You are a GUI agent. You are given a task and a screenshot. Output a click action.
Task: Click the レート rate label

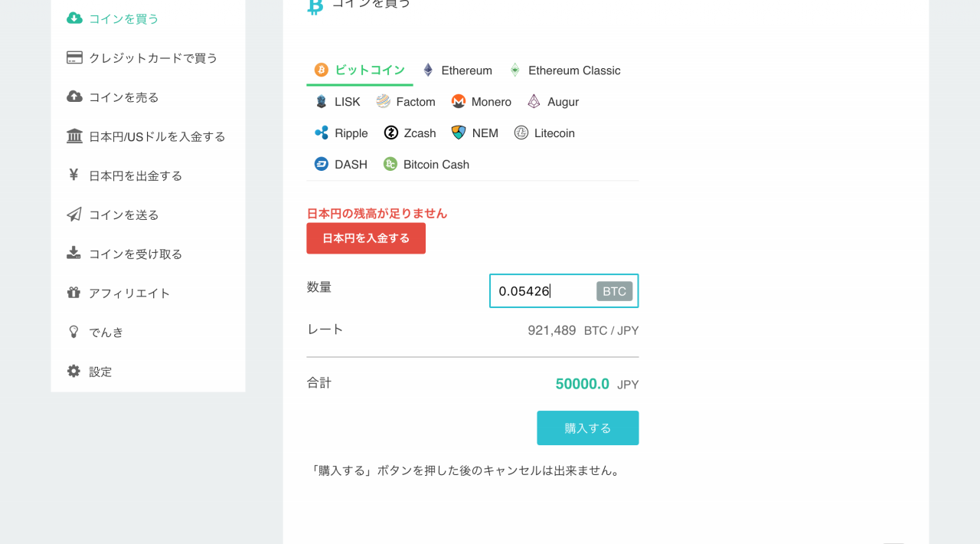click(x=325, y=329)
